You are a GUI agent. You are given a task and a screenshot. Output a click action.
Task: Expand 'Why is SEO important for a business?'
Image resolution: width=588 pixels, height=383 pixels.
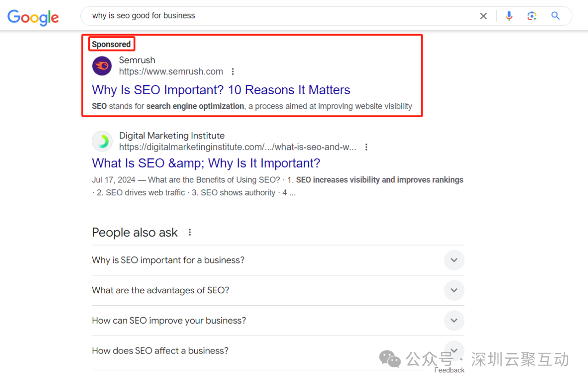pyautogui.click(x=278, y=260)
